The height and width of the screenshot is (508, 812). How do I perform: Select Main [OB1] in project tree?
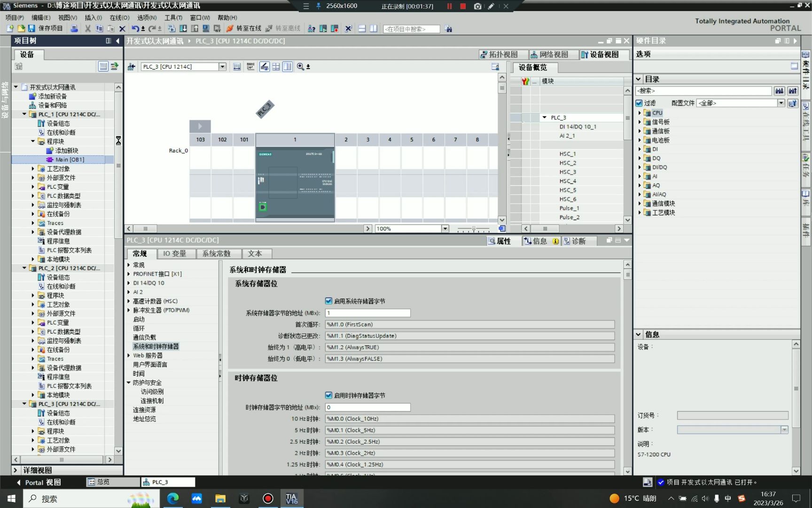point(70,159)
